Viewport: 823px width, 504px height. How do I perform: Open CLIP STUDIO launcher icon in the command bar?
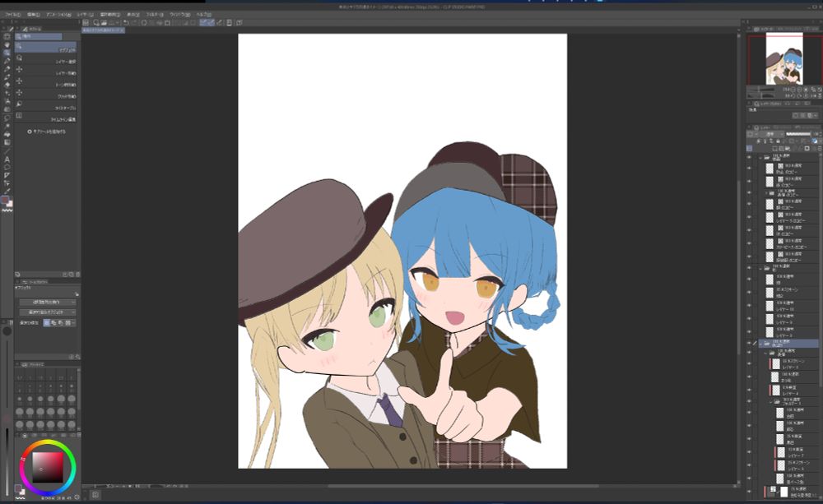coord(86,22)
